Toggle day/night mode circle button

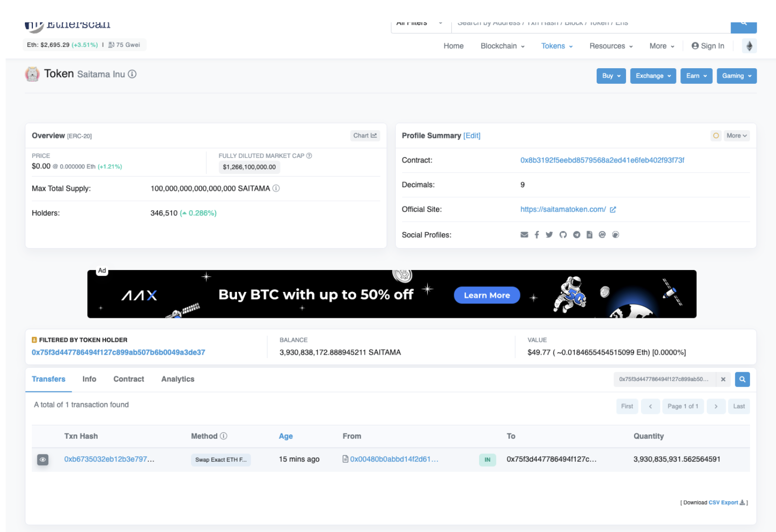click(716, 135)
